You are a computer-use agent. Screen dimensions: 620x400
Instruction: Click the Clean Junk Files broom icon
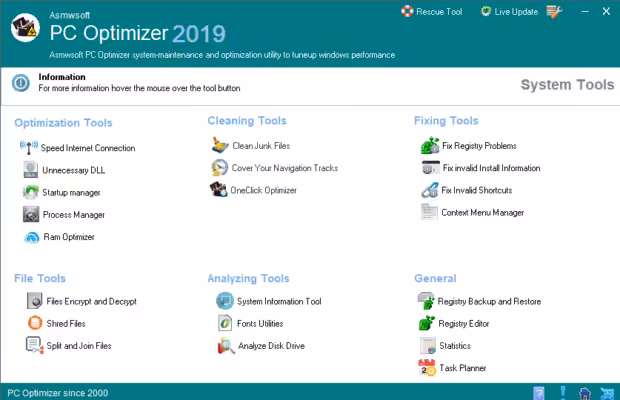click(x=220, y=145)
